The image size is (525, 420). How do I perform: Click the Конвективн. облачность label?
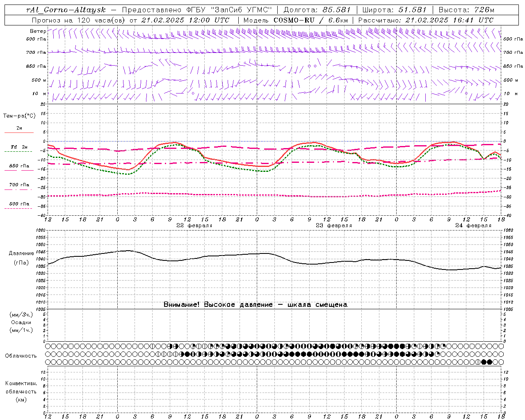(21, 388)
